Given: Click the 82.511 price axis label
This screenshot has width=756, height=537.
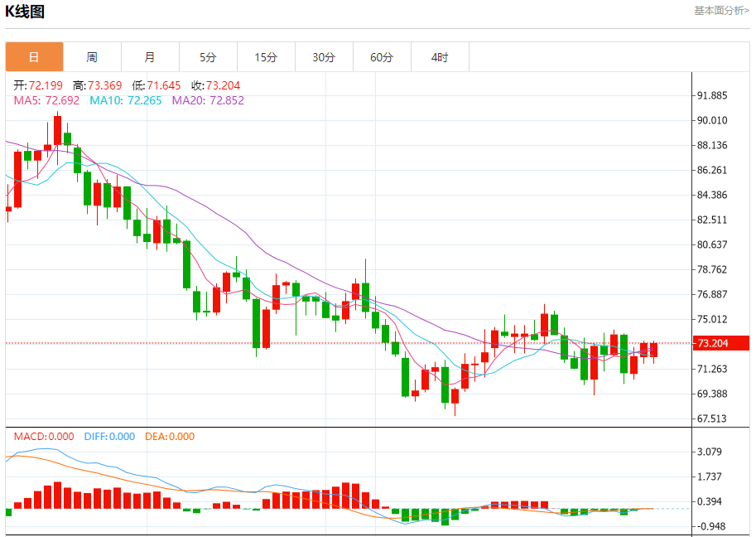Looking at the screenshot, I should point(712,220).
